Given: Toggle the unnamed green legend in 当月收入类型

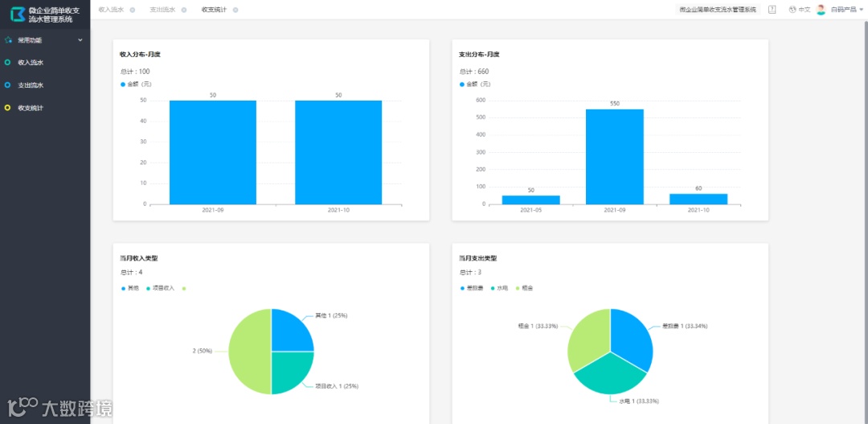Looking at the screenshot, I should [184, 288].
